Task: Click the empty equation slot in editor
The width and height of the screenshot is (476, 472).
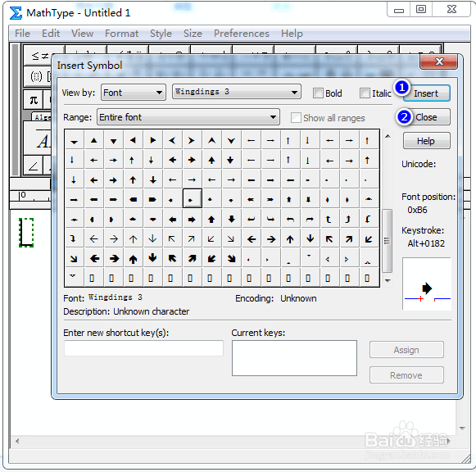Action: [26, 233]
